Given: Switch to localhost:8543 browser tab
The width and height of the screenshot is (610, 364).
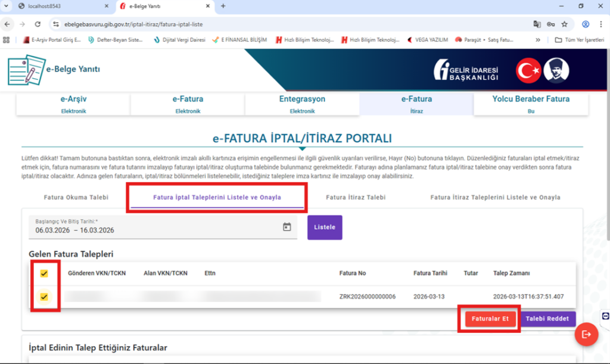Looking at the screenshot, I should (x=64, y=6).
